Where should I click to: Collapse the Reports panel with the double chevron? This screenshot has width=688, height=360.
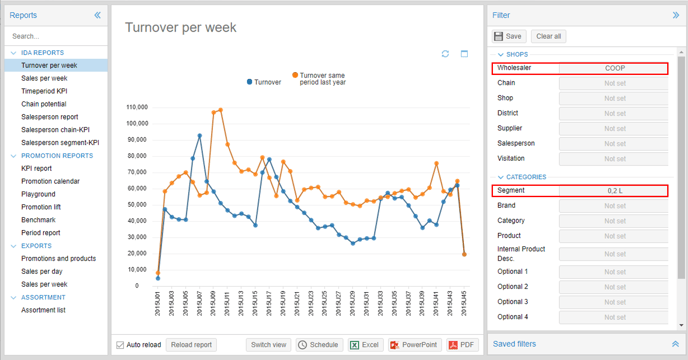(x=97, y=15)
